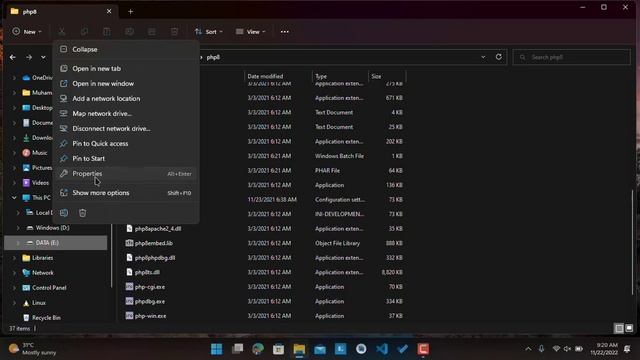Select Disconnect network drive...
640x360 pixels.
click(126, 129)
